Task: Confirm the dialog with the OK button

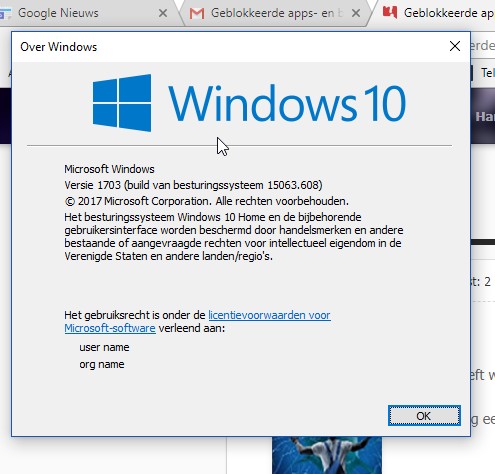Action: click(x=424, y=416)
